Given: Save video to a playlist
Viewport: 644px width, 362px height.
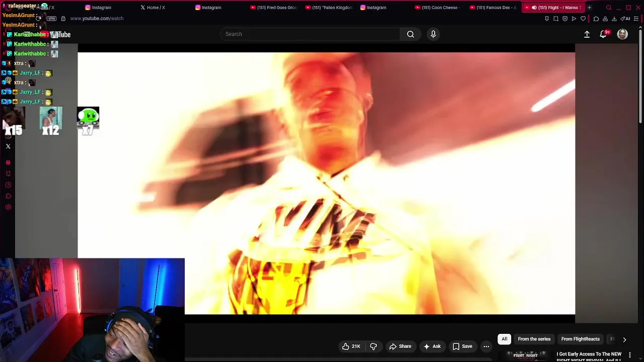Looking at the screenshot, I should pos(462,346).
